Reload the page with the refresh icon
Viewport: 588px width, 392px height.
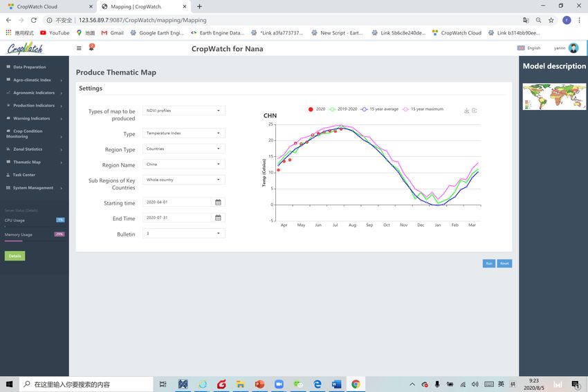click(x=34, y=20)
